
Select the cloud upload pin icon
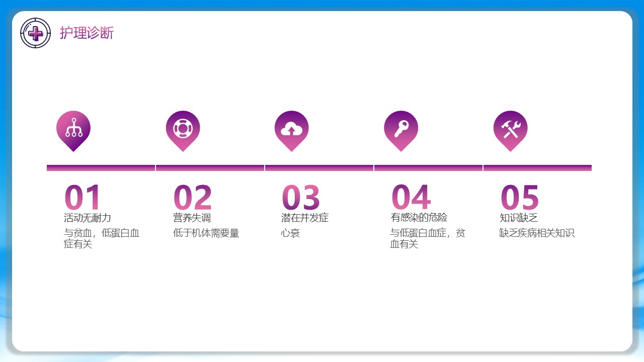[292, 131]
